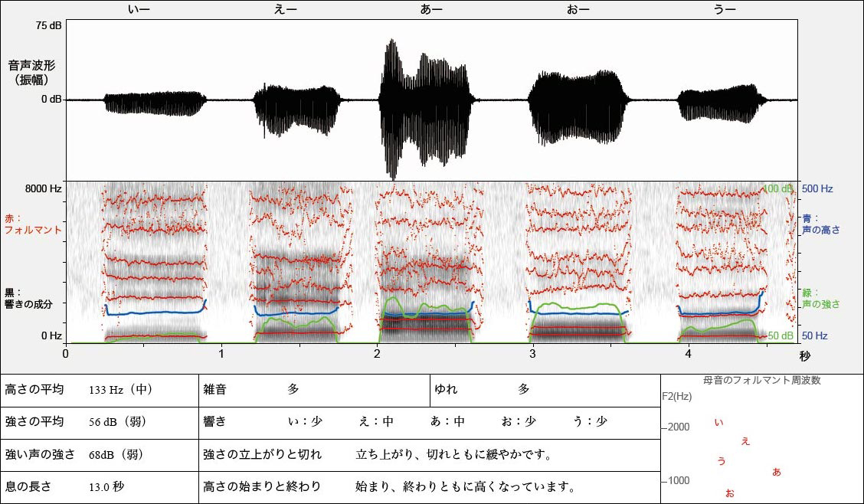Select the うー vowel label at the top

coord(724,9)
